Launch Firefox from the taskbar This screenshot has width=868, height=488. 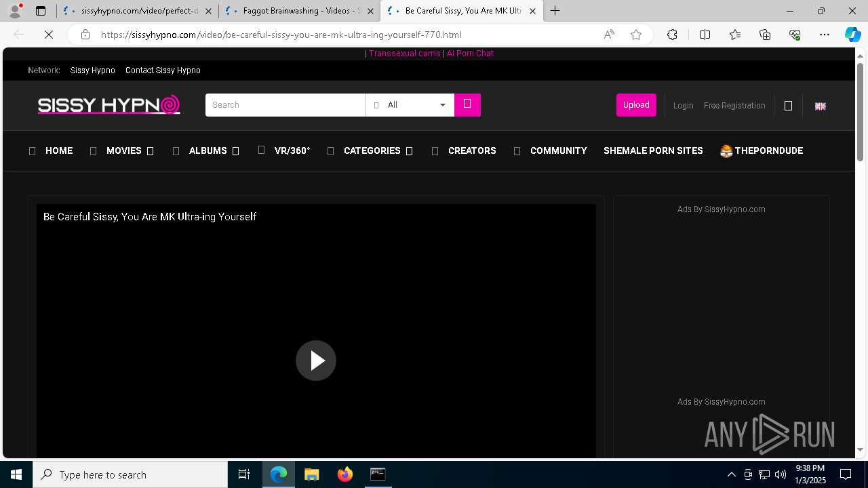coord(345,474)
